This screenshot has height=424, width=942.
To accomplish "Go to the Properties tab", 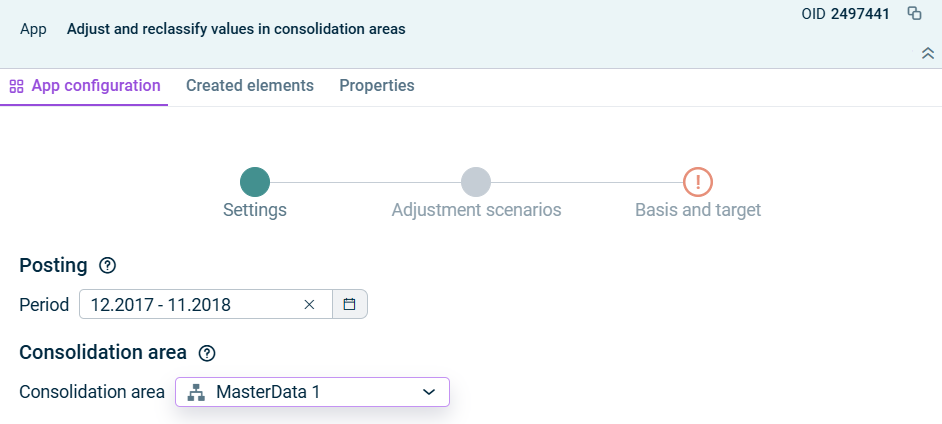I will (377, 86).
